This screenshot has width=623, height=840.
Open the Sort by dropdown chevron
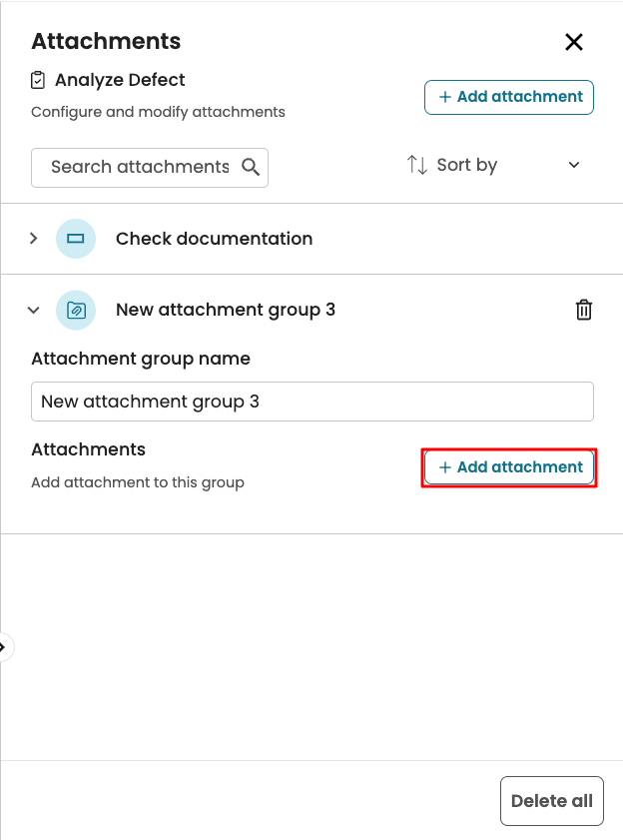(x=574, y=165)
